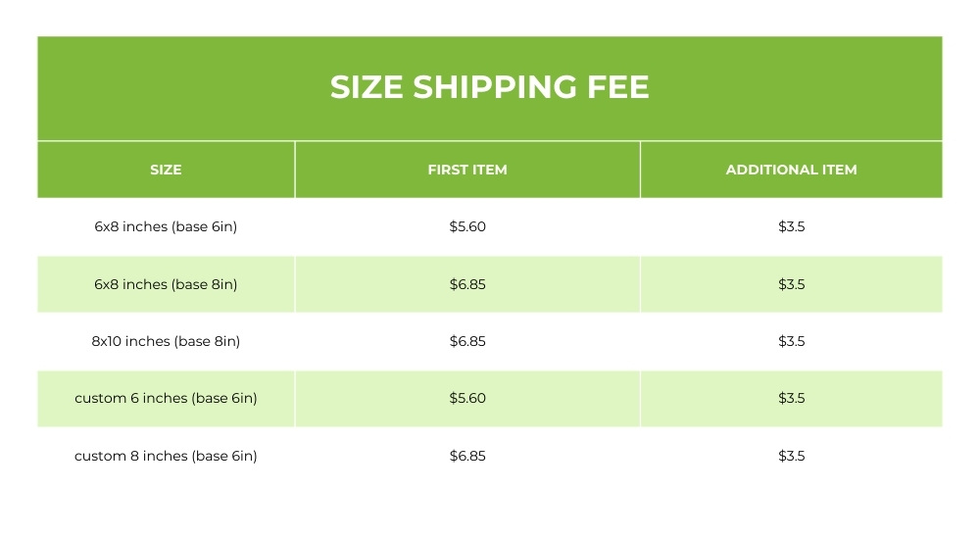Image resolution: width=980 pixels, height=539 pixels.
Task: Select $5.60 first item fee for custom 6 inches
Action: (x=467, y=399)
